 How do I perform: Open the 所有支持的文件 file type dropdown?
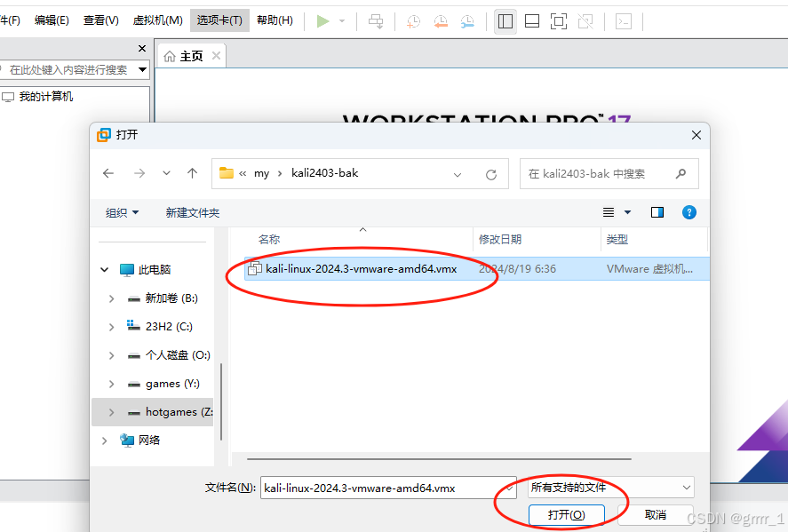coord(610,488)
